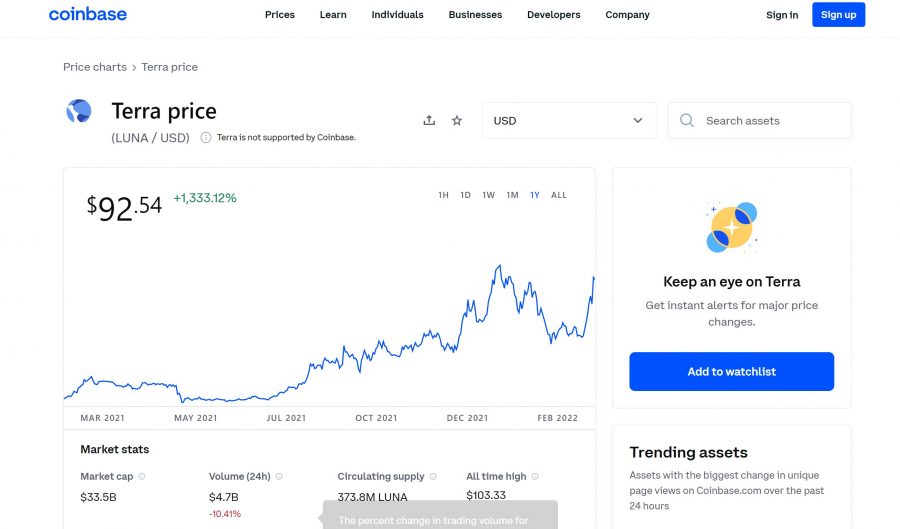The height and width of the screenshot is (529, 900).
Task: Open the Developers menu
Action: coord(553,15)
